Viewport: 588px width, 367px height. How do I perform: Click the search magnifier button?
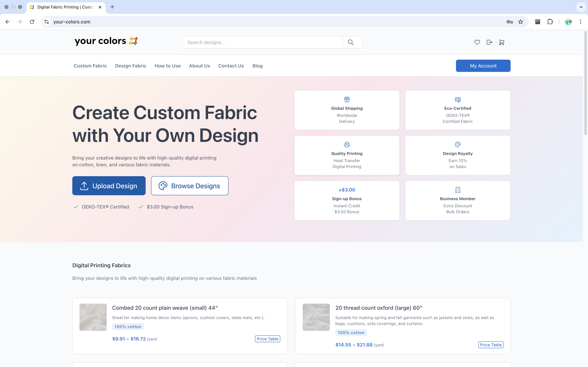pos(351,42)
